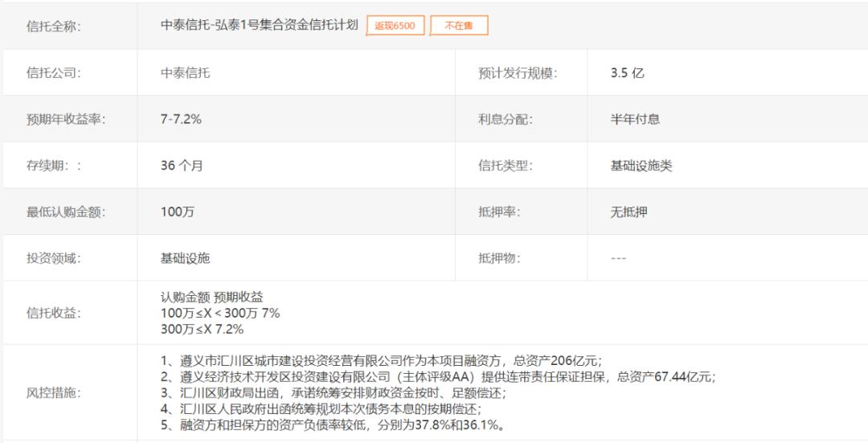Image resolution: width=868 pixels, height=443 pixels.
Task: Click the 信托类型 label
Action: [506, 166]
